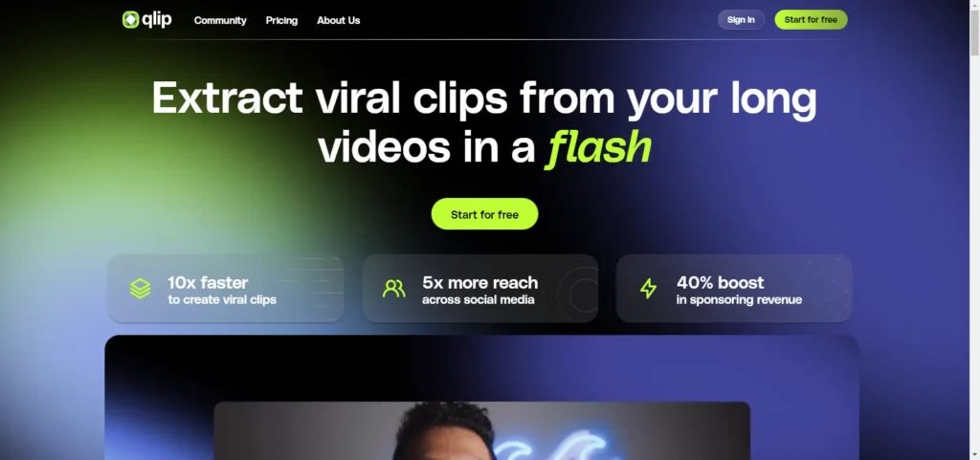Screen dimensions: 980x460
Task: Click the green italic flash word
Action: click(x=599, y=148)
